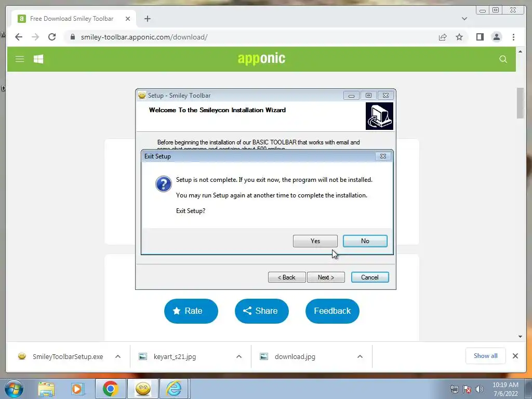
Task: Minimize the Smiley Toolbar setup window
Action: (x=351, y=96)
